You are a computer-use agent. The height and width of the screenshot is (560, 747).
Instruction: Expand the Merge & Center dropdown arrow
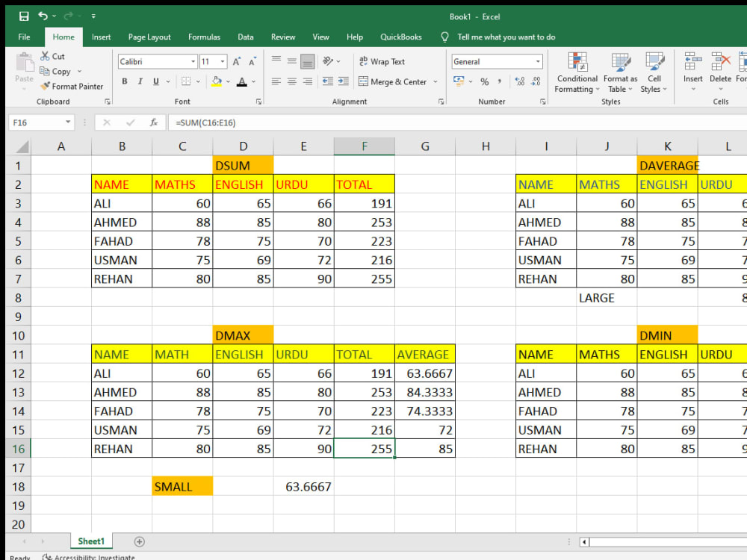click(x=436, y=81)
